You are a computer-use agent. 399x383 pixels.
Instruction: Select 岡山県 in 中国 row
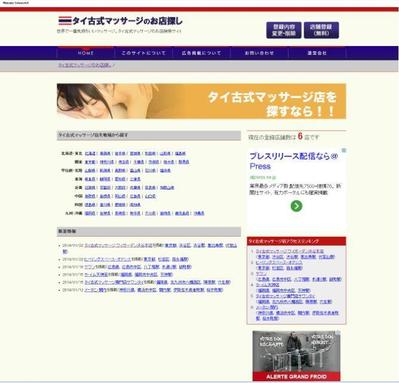click(120, 196)
